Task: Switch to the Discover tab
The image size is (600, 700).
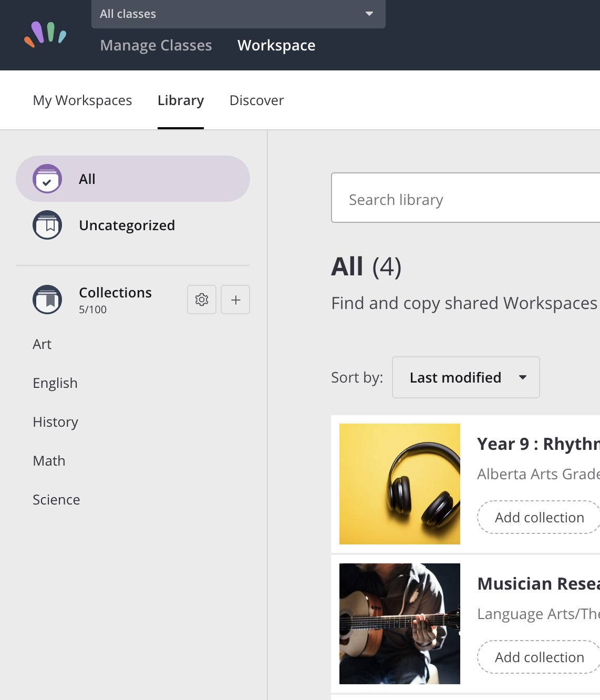Action: [256, 100]
